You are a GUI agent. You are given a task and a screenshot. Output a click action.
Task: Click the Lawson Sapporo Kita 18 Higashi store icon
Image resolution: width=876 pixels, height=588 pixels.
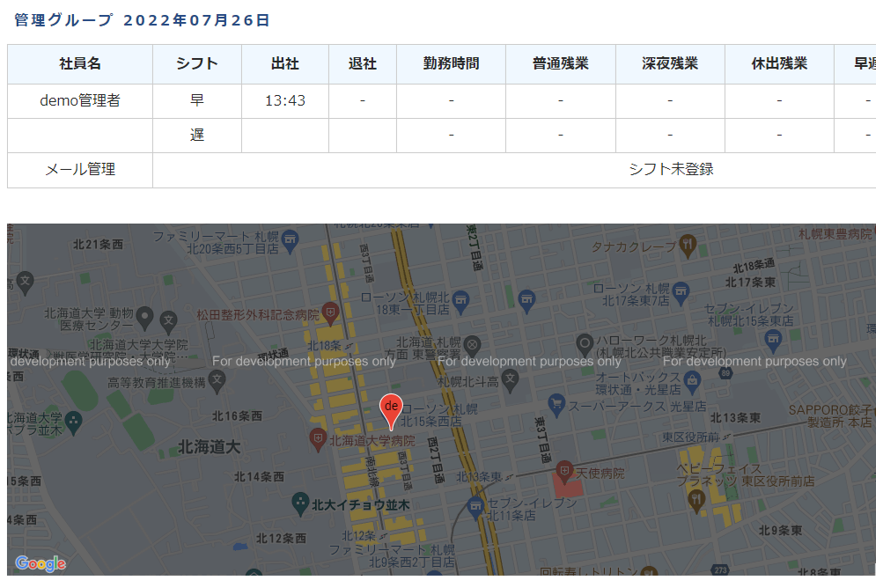[460, 302]
